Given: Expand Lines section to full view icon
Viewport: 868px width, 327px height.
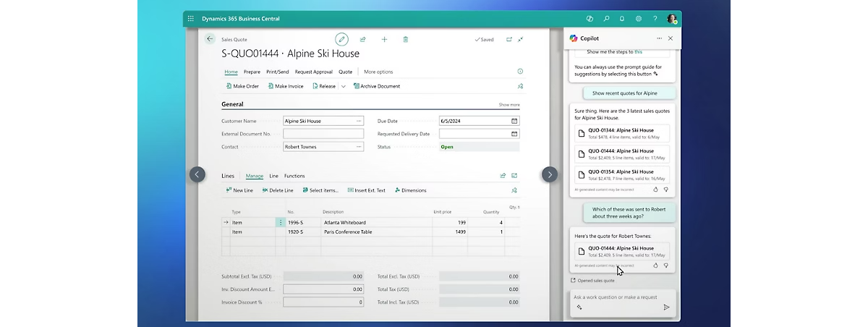Looking at the screenshot, I should pos(514,176).
